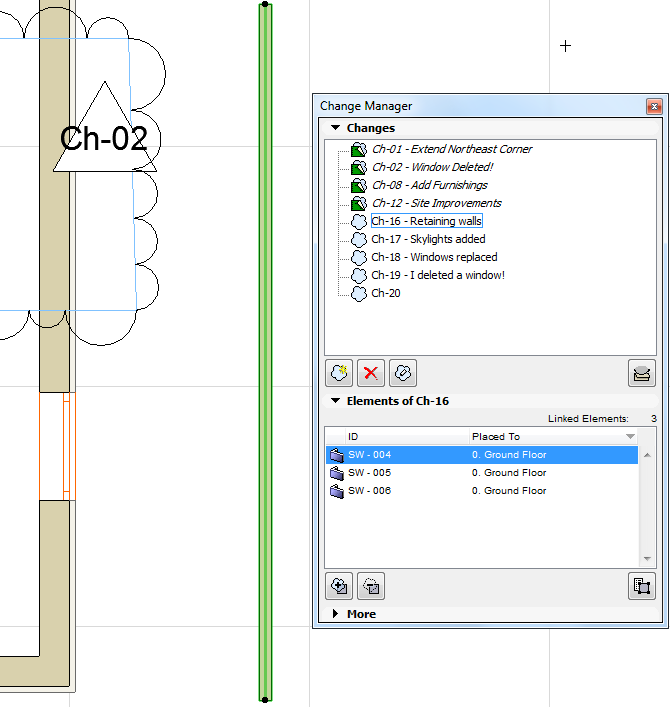Click the link change button with chain icon
Screen dimensions: 670x707
403,373
